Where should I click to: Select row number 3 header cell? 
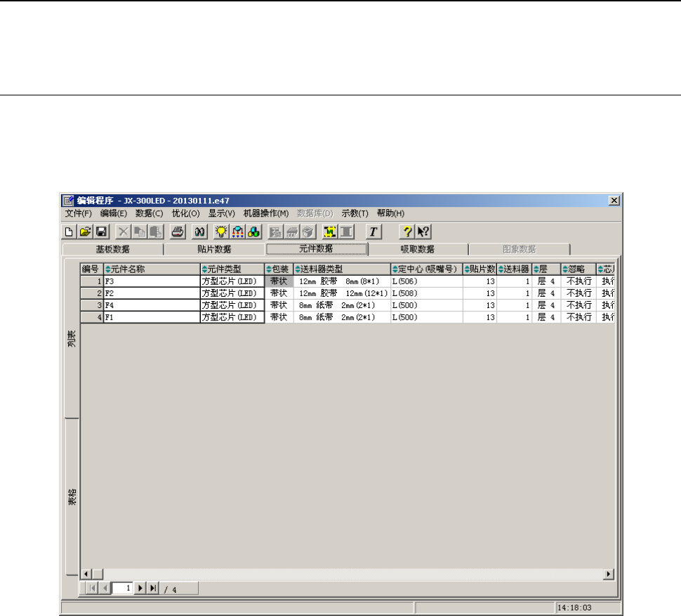pyautogui.click(x=92, y=305)
